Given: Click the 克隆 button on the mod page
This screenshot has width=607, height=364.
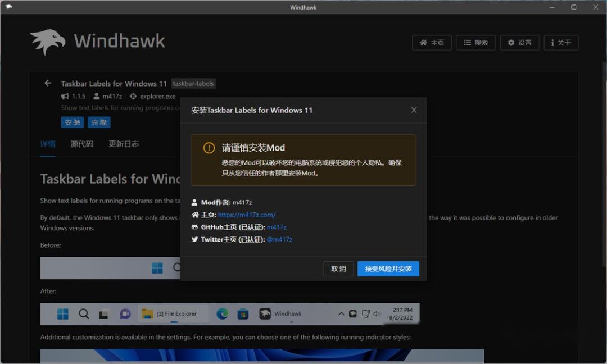Looking at the screenshot, I should pyautogui.click(x=99, y=122).
